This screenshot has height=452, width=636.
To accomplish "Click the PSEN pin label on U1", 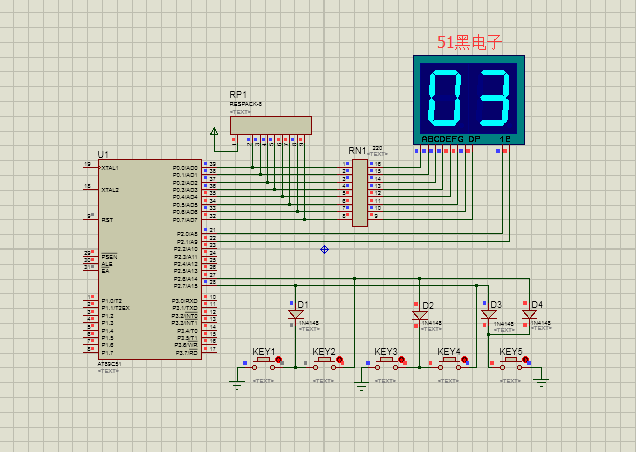I will point(110,257).
